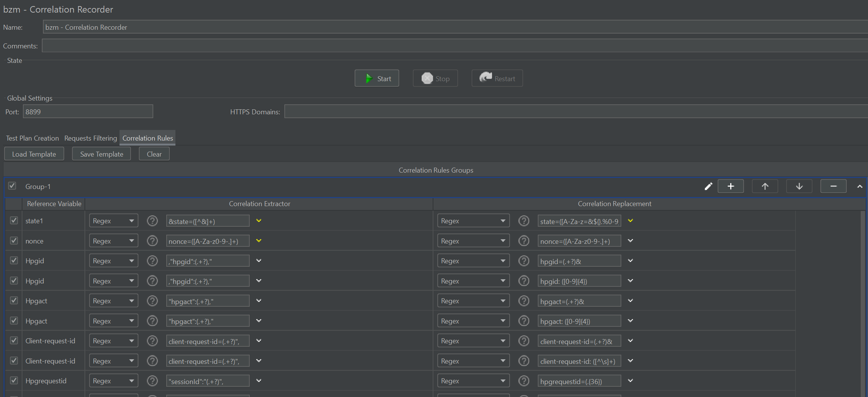This screenshot has width=868, height=397.
Task: Open replacement Regex dropdown in nonce row
Action: click(x=473, y=241)
